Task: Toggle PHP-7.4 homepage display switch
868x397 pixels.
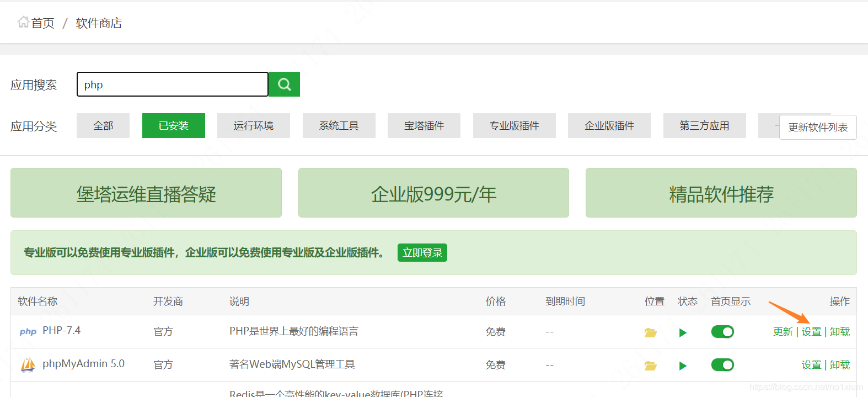Action: 722,332
